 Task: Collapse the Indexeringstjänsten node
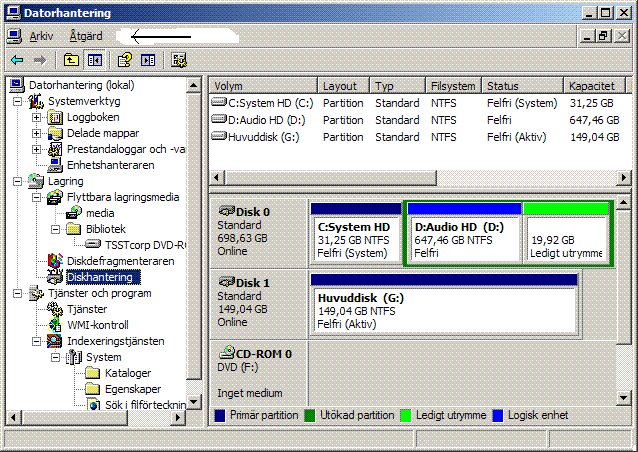pos(37,341)
